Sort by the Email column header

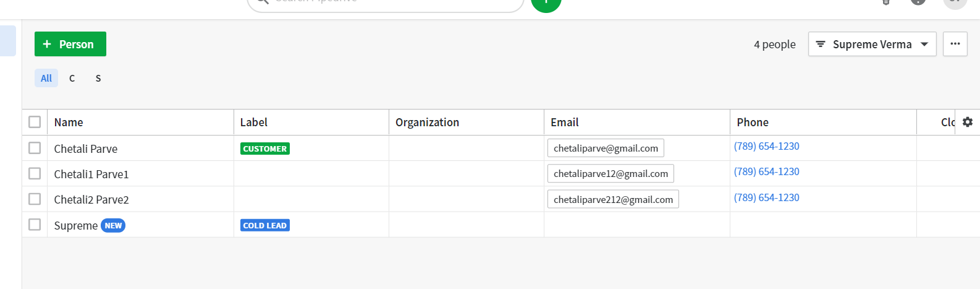click(x=565, y=123)
